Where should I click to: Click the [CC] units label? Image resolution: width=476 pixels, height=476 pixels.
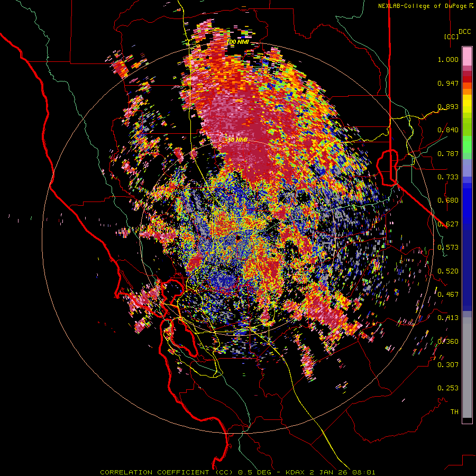coord(451,36)
